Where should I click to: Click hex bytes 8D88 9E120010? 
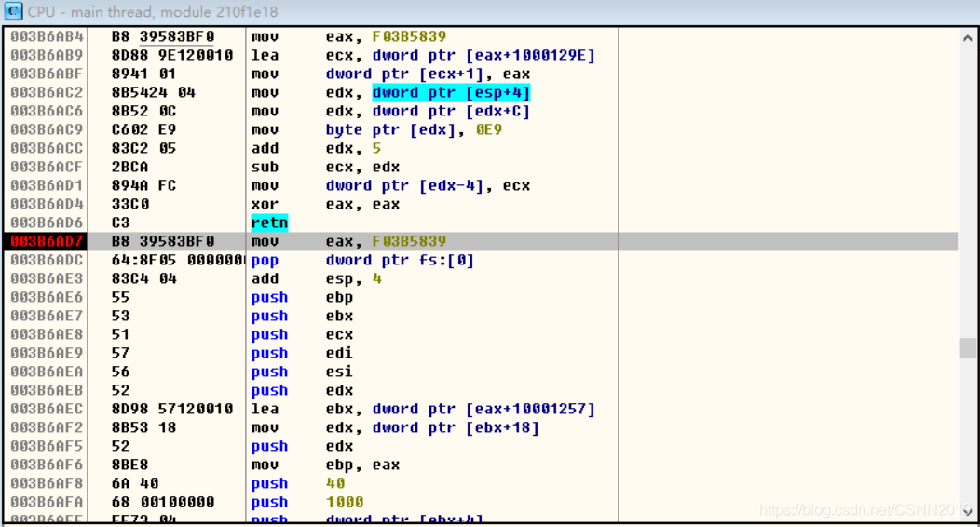click(x=172, y=56)
